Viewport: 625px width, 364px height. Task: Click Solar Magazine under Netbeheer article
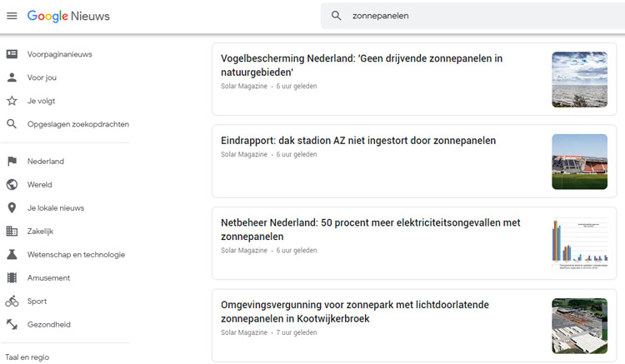pos(244,251)
